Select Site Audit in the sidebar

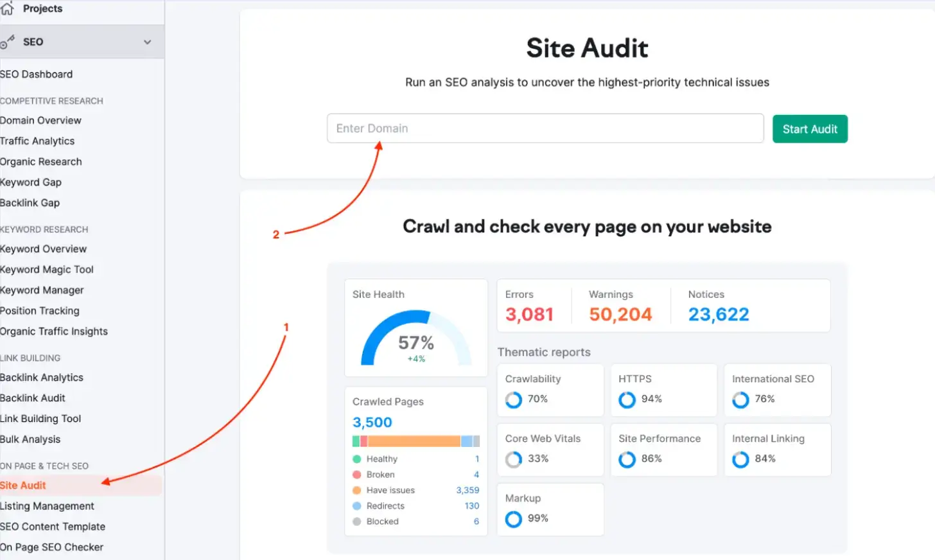click(22, 485)
